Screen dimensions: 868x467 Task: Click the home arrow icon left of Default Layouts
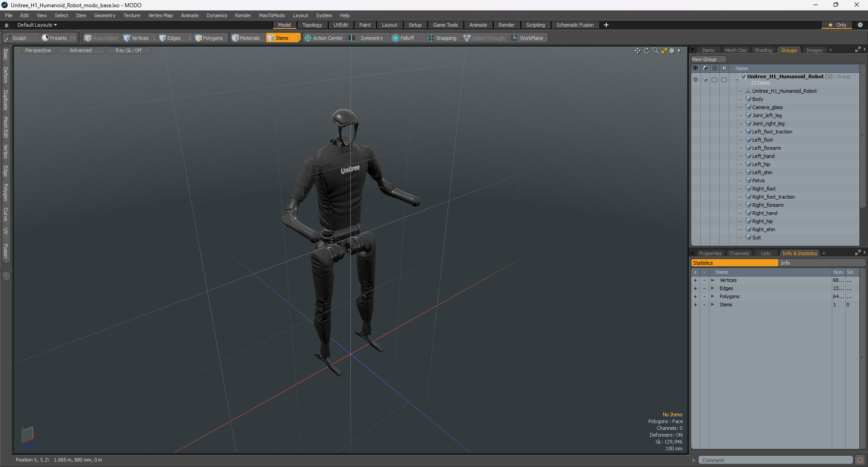coord(6,25)
